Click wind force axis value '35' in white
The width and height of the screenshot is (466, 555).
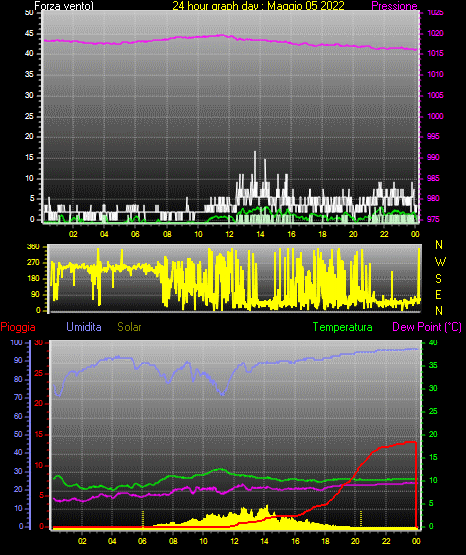29,74
